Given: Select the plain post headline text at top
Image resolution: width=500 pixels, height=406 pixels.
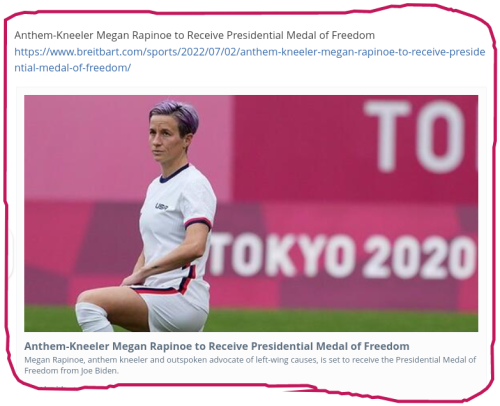Looking at the screenshot, I should pos(194,35).
